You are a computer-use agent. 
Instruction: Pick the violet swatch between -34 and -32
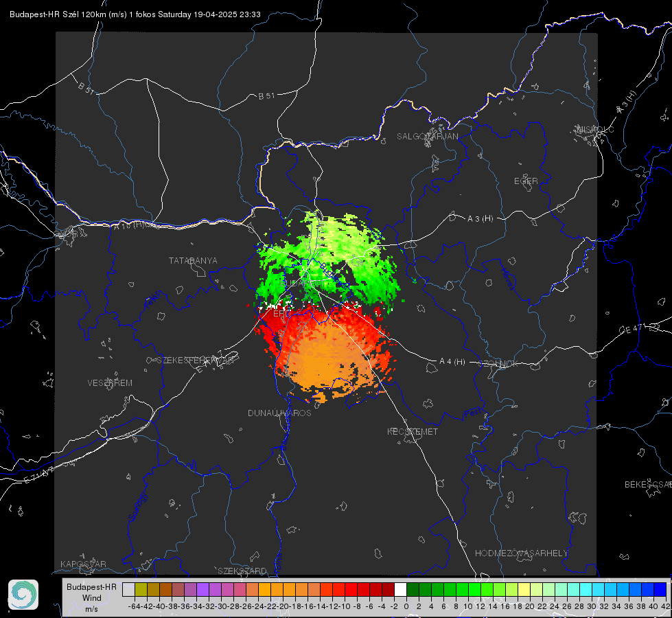[202, 589]
